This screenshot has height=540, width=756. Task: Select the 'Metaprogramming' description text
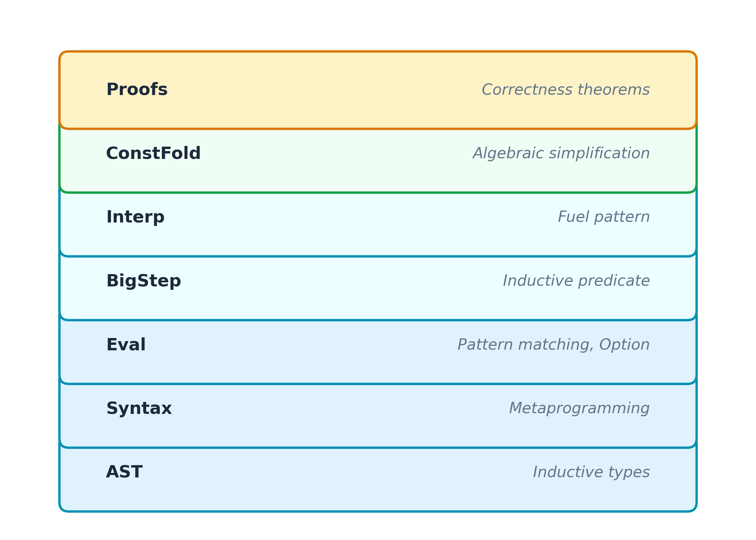[579, 408]
